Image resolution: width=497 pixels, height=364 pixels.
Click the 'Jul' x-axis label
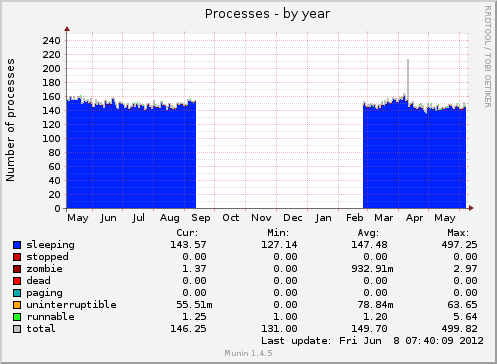[138, 218]
